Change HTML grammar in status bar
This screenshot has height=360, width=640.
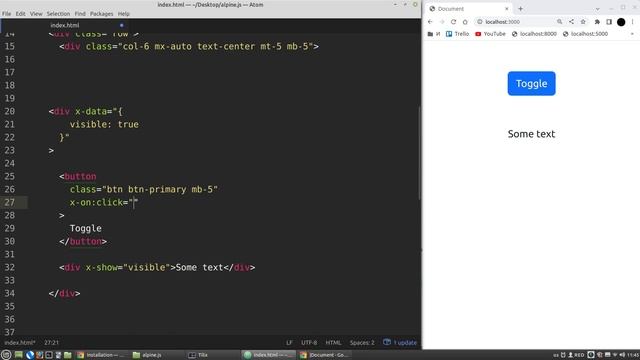[333, 342]
